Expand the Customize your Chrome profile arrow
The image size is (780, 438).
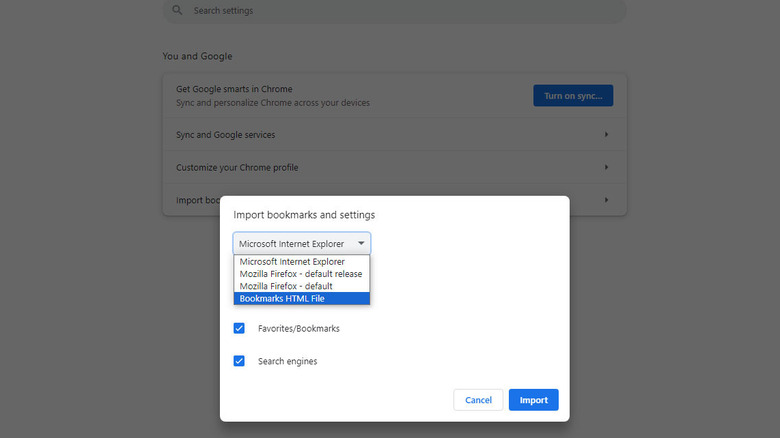606,167
